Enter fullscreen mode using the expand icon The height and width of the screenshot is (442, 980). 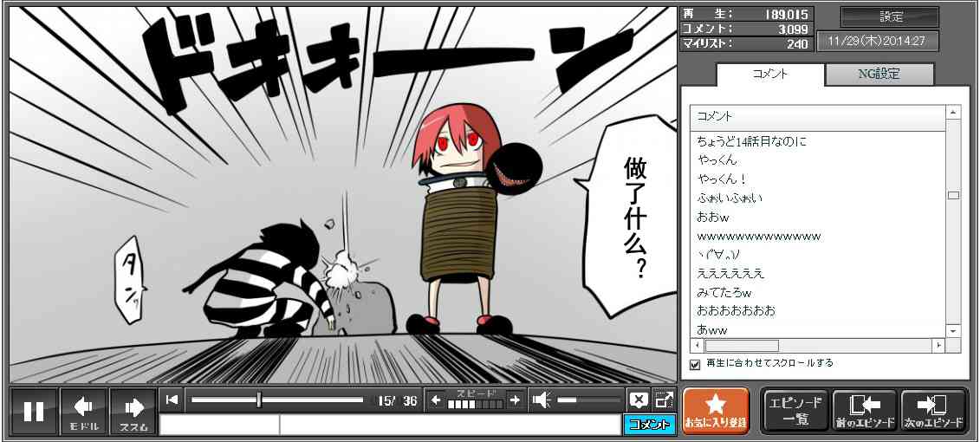(x=664, y=400)
